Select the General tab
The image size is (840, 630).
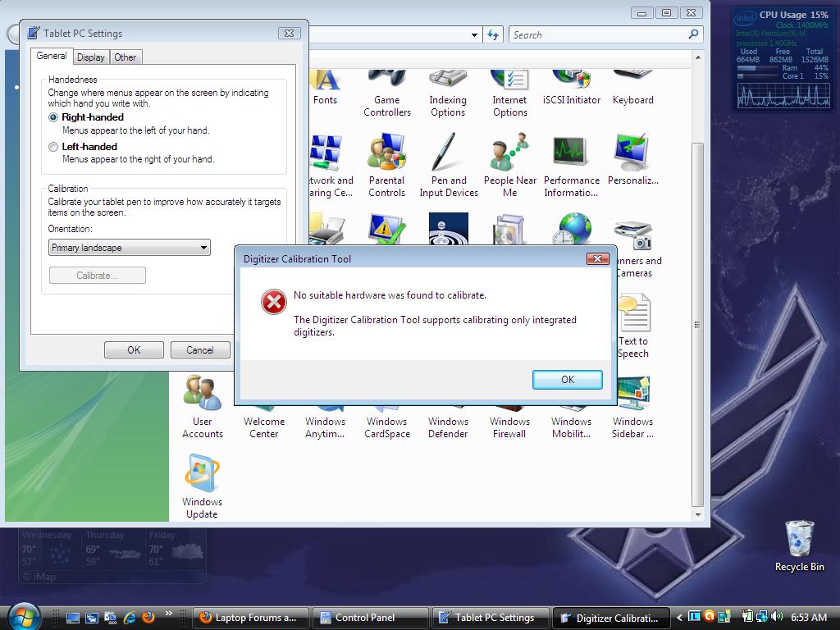click(x=52, y=56)
